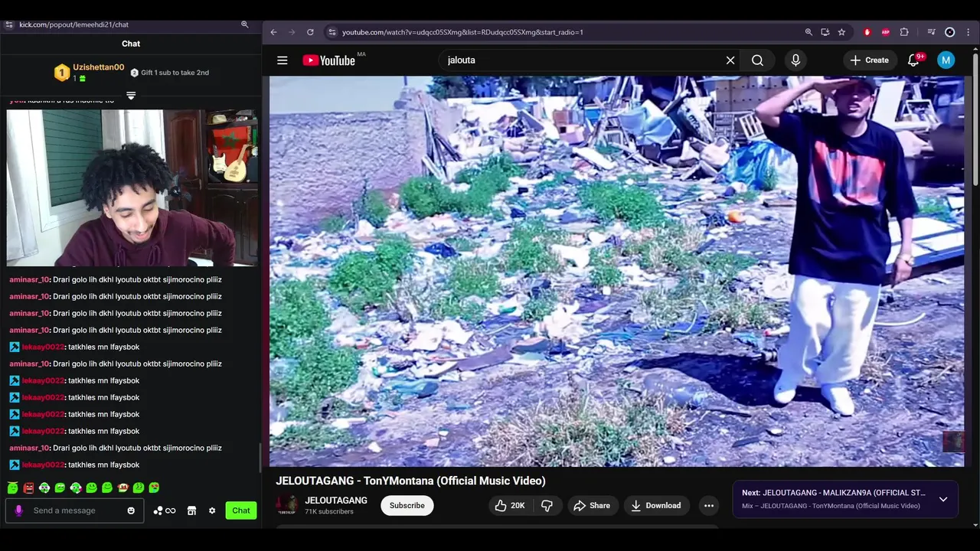Run the YouTube search with the magnifier button

(x=757, y=60)
